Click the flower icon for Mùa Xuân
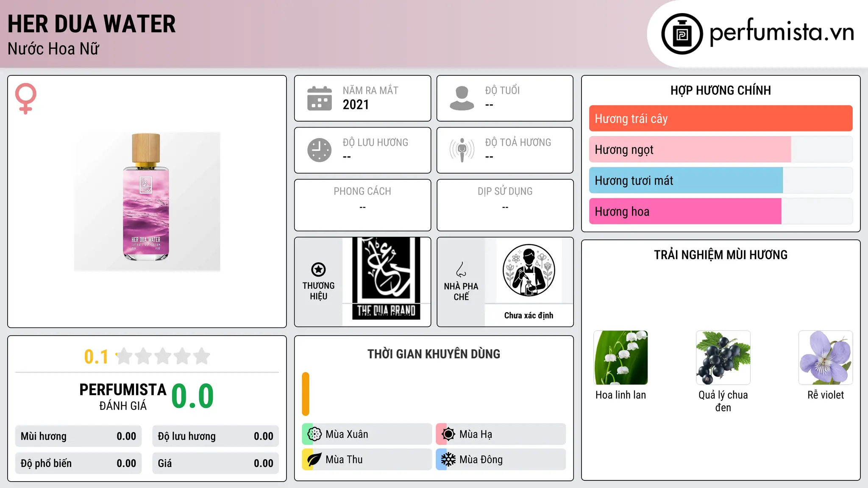 (314, 434)
